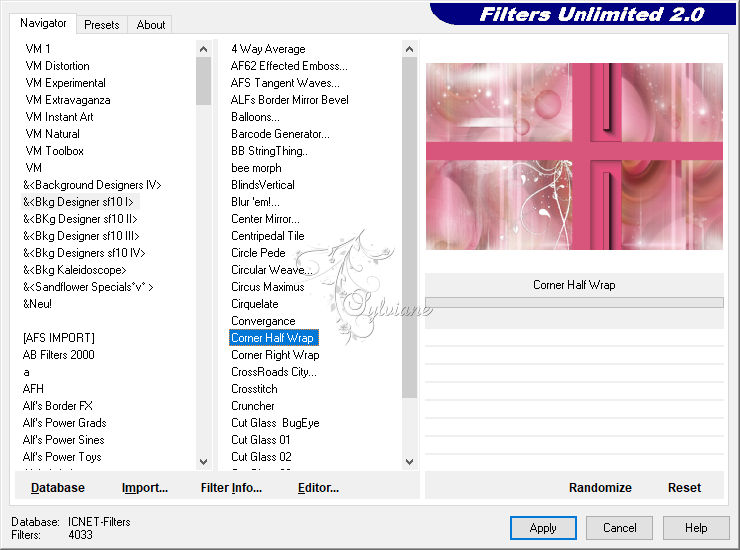Select VM Natural category

coord(52,134)
